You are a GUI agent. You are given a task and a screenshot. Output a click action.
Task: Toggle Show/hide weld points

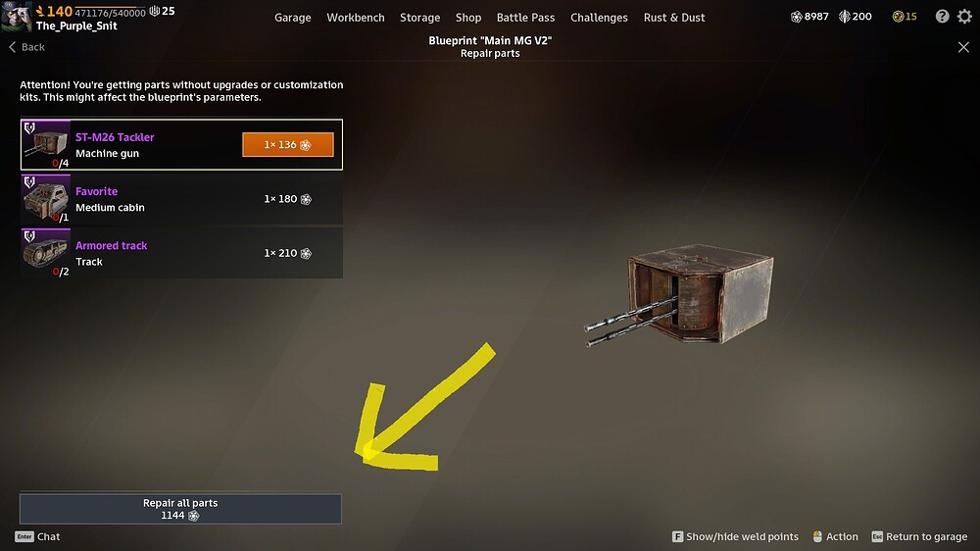pyautogui.click(x=735, y=536)
